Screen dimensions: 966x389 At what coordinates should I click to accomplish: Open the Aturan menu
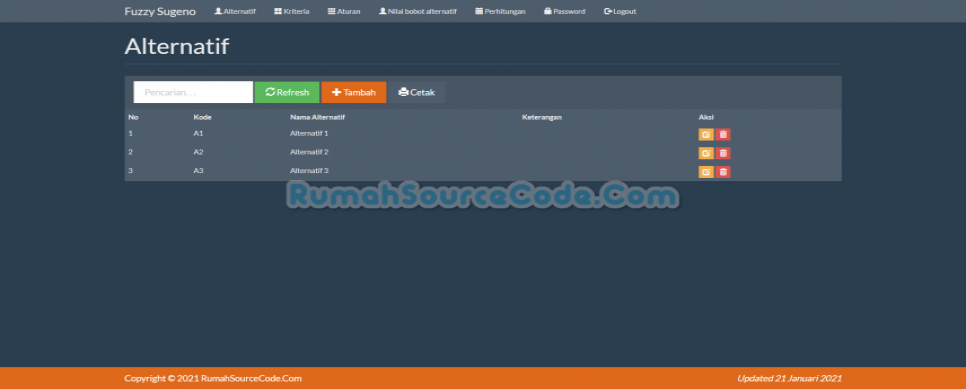coord(344,11)
